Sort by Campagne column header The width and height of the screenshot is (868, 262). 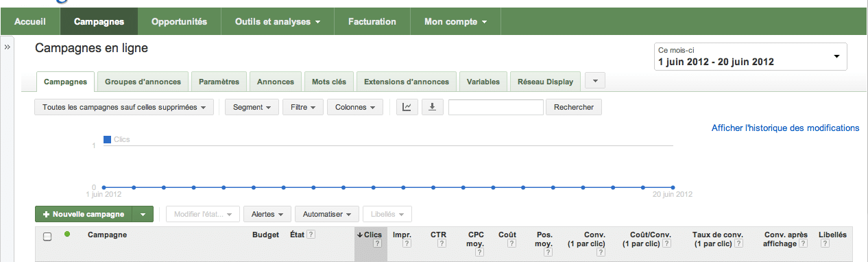(x=108, y=235)
